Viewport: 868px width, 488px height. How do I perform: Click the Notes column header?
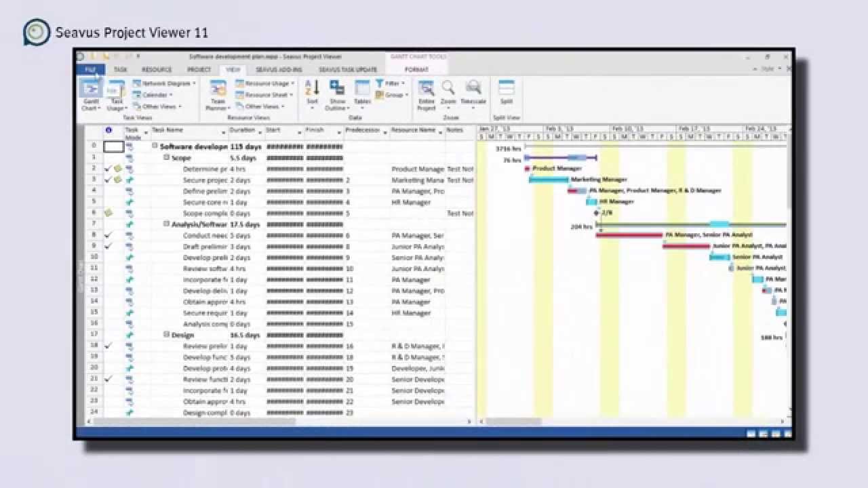click(460, 133)
